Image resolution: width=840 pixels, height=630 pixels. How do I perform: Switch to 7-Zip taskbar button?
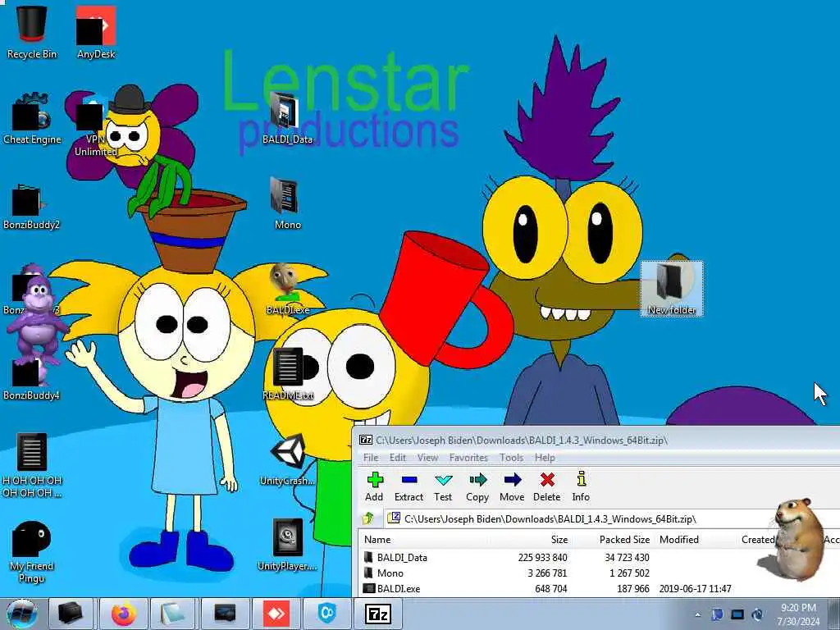point(378,614)
